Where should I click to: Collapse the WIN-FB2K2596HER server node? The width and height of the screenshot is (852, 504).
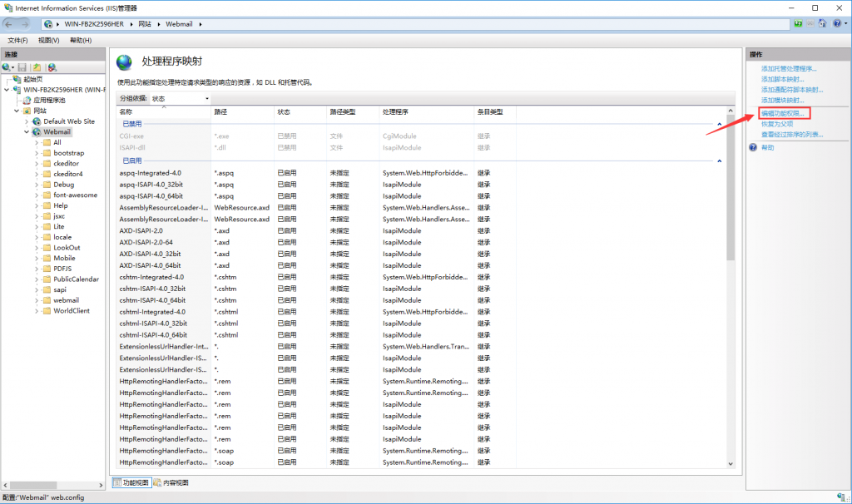[x=7, y=90]
